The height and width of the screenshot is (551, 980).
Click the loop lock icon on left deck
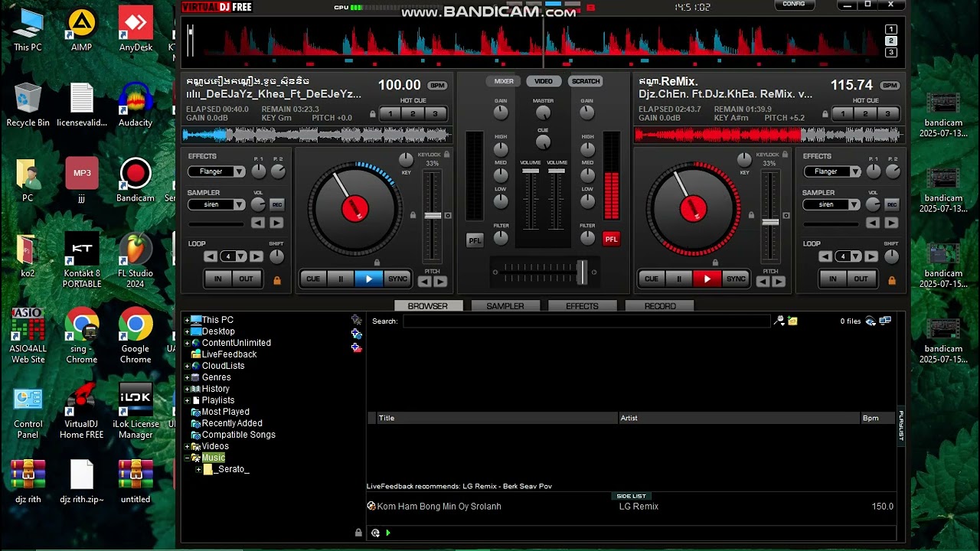pos(277,280)
